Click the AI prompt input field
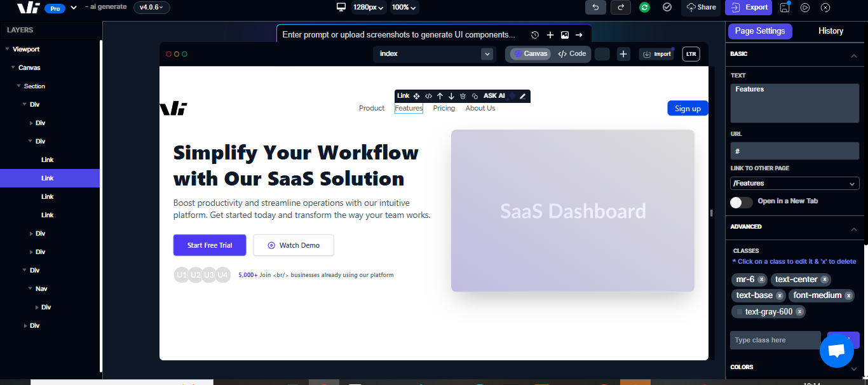868x385 pixels. (399, 35)
